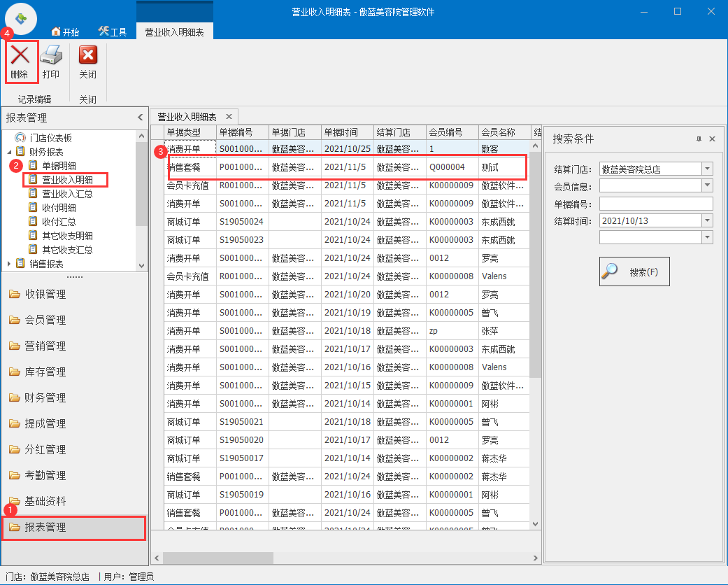The height and width of the screenshot is (585, 728).
Task: Open the 会员管理 navigation section
Action: pos(45,320)
